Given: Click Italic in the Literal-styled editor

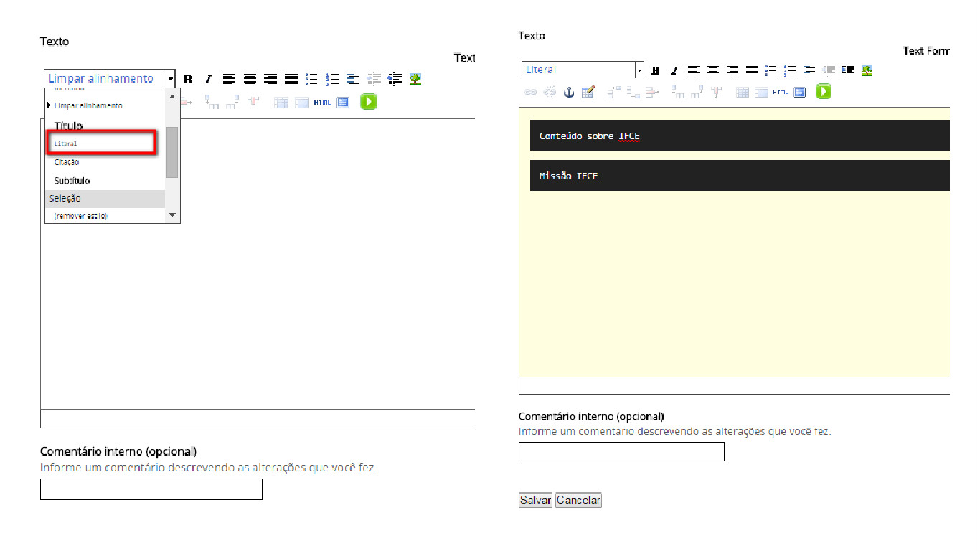Looking at the screenshot, I should (x=674, y=70).
